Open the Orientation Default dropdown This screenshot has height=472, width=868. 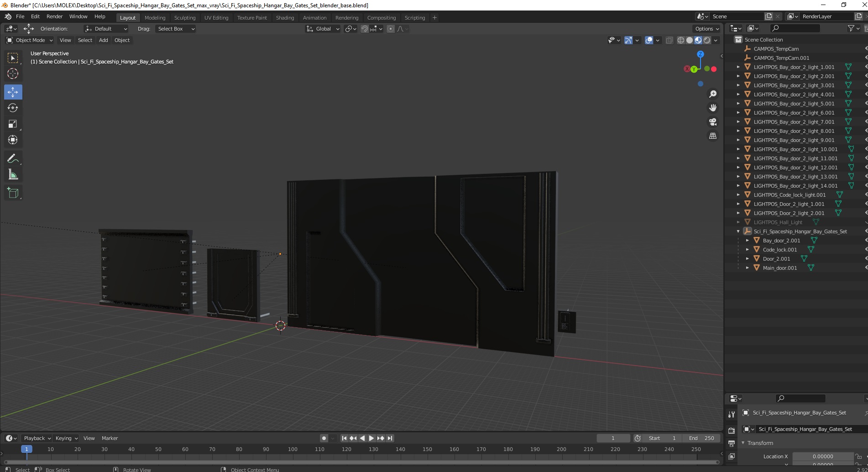[106, 29]
